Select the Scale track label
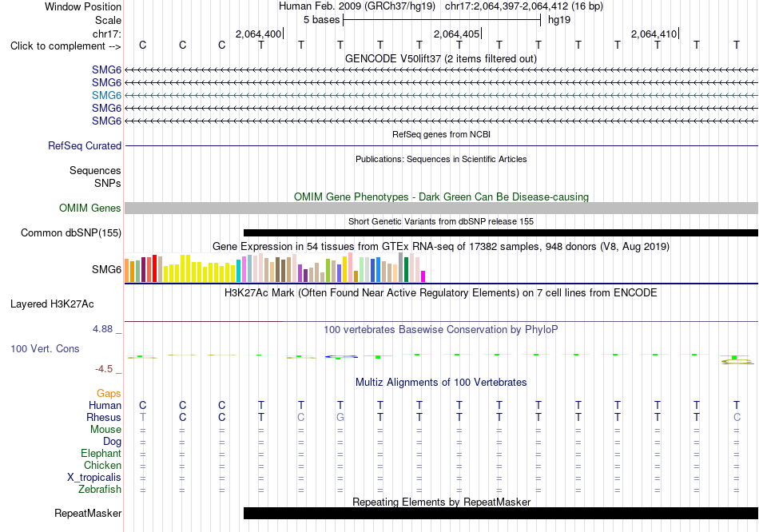The height and width of the screenshot is (532, 759). click(108, 20)
